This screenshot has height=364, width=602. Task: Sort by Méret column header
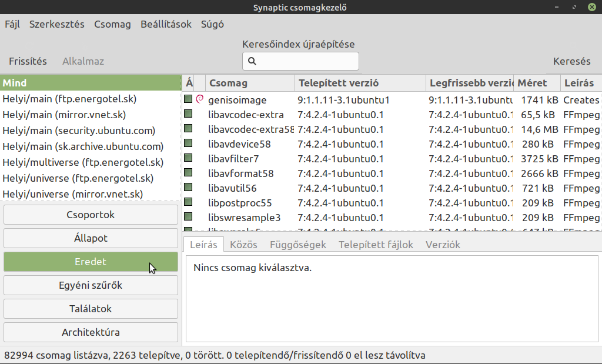click(x=536, y=83)
